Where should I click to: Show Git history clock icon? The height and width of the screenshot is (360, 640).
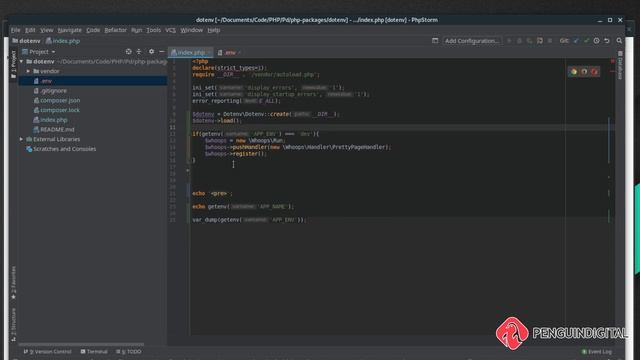596,41
